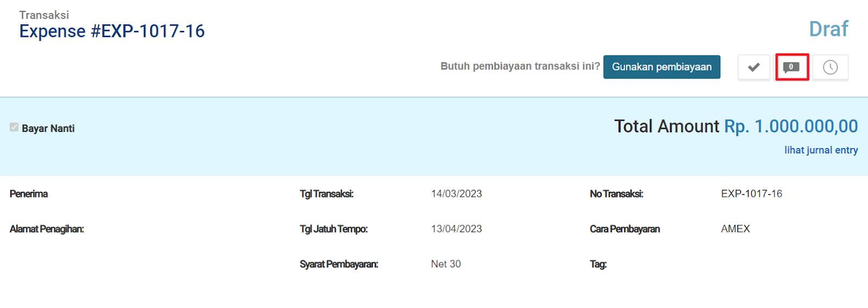
Task: Click the due date 13/04/2023
Action: tap(456, 229)
